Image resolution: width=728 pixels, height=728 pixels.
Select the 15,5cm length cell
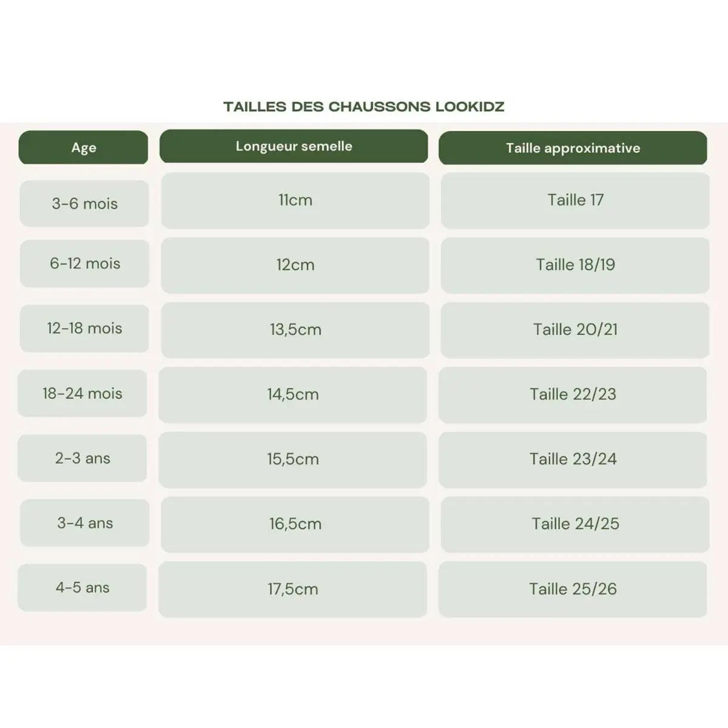tap(293, 459)
